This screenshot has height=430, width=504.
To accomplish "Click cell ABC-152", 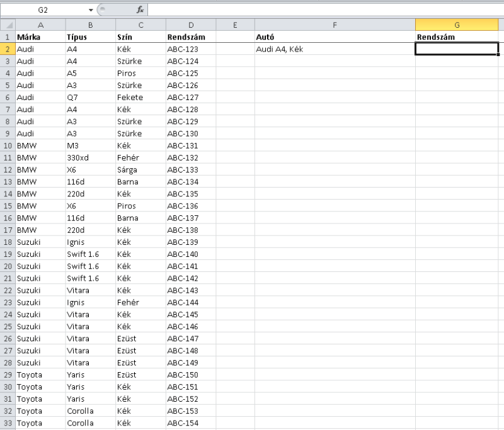I will [191, 399].
